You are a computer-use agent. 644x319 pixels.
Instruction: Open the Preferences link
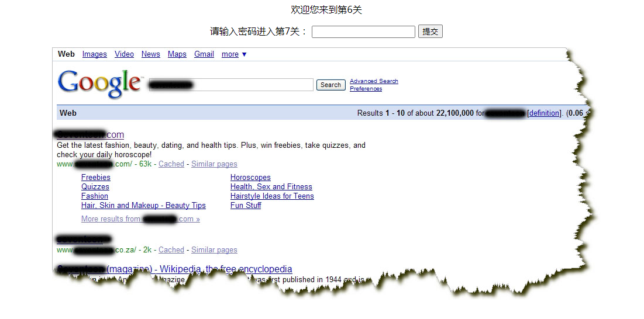[366, 89]
